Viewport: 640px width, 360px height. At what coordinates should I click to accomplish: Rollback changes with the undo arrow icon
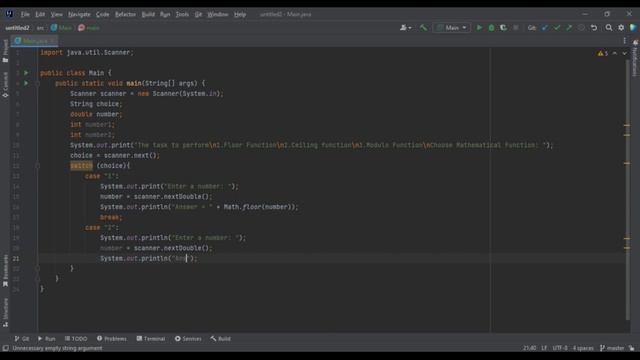(x=594, y=28)
